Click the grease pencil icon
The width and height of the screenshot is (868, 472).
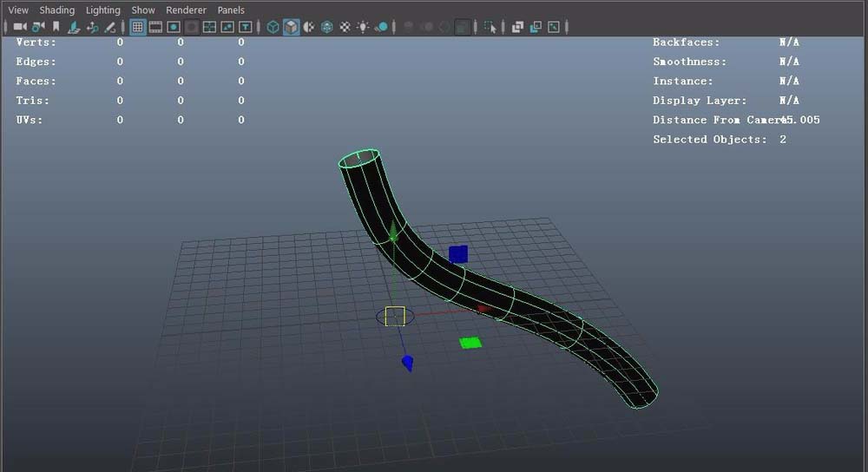(110, 27)
